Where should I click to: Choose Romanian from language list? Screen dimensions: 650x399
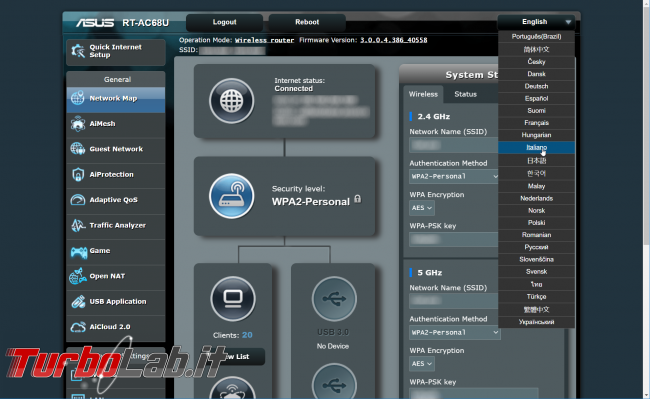pyautogui.click(x=536, y=235)
